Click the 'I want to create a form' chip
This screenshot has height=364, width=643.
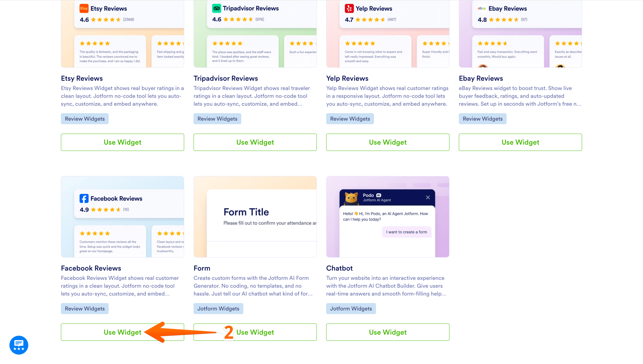(x=406, y=232)
